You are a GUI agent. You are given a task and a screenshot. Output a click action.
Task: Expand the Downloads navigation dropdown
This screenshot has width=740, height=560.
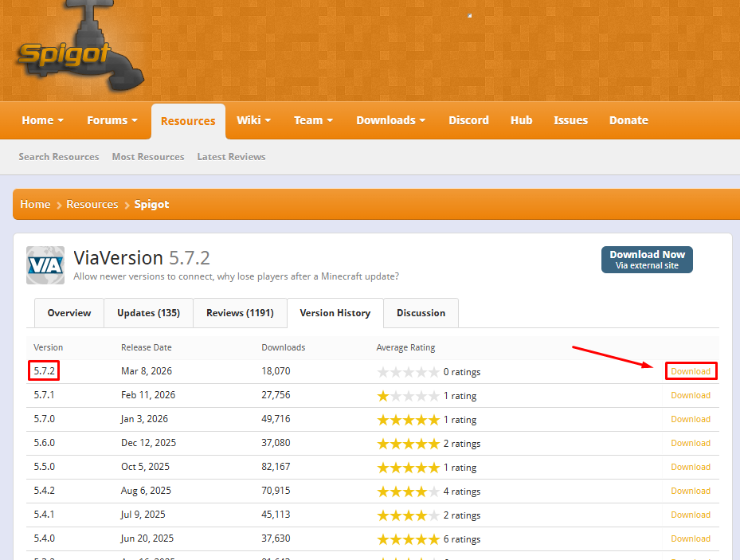[391, 120]
